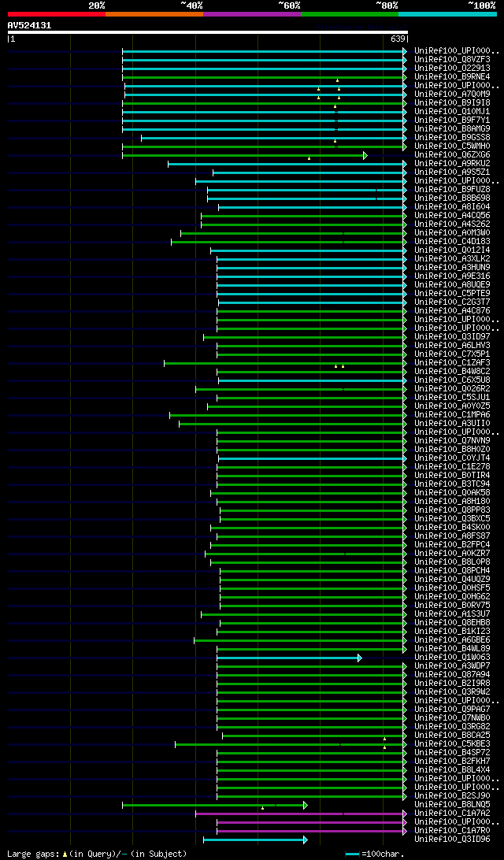This screenshot has height=860, width=504.
Task: Select the UniRef100_A1S3U7 label
Action: (x=453, y=613)
